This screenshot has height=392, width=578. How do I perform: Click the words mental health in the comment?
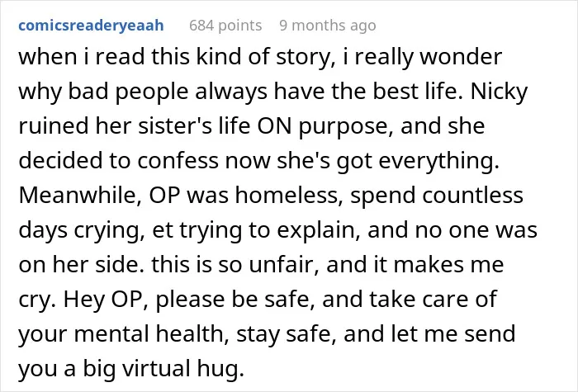tap(151, 333)
